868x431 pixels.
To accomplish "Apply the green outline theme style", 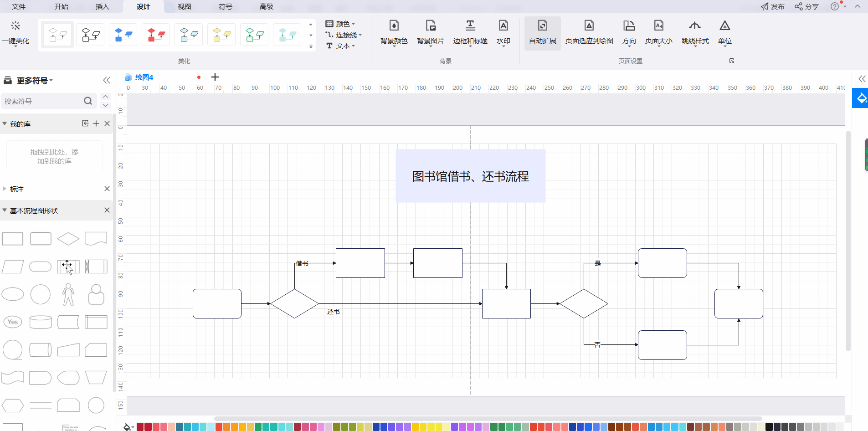I will click(x=255, y=35).
